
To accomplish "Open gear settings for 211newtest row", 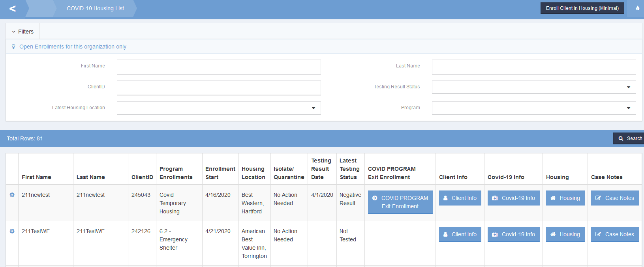I will [x=12, y=195].
